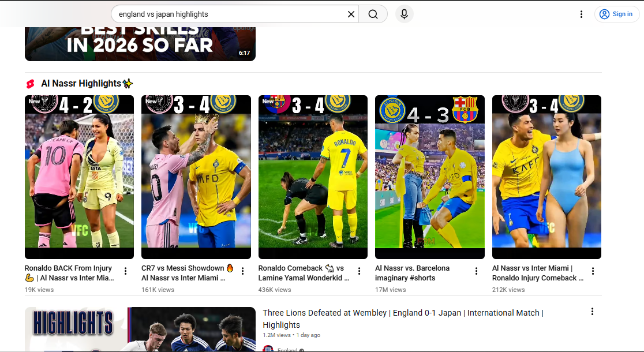Image resolution: width=644 pixels, height=352 pixels.
Task: Open the menu for Ronaldo BACK From Injury short
Action: click(125, 271)
